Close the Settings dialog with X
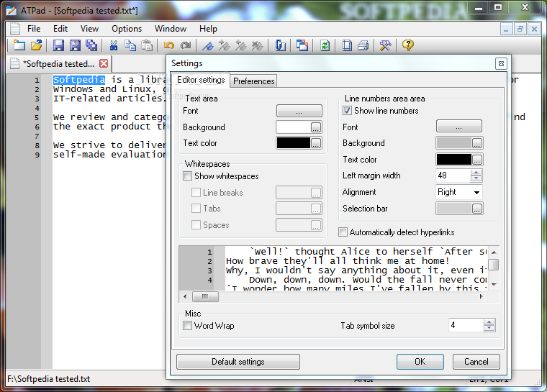The height and width of the screenshot is (392, 547). [x=501, y=64]
